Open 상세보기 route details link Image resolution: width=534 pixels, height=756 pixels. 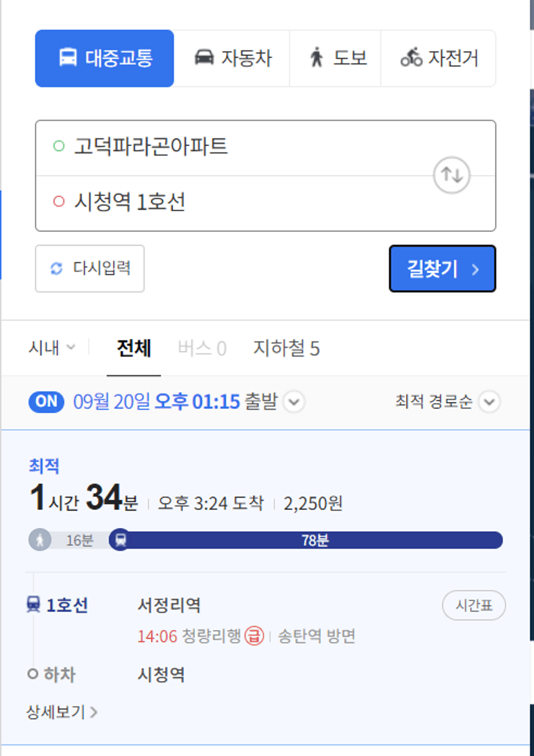[62, 711]
